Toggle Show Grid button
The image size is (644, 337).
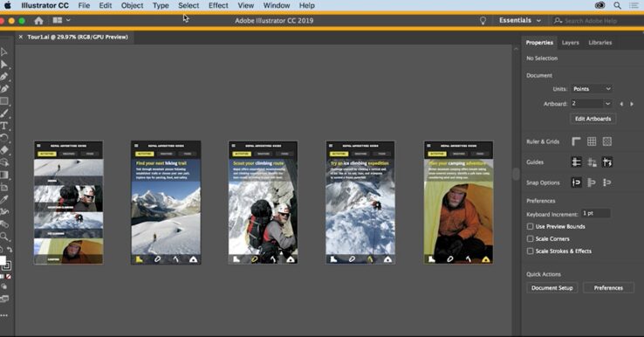592,141
